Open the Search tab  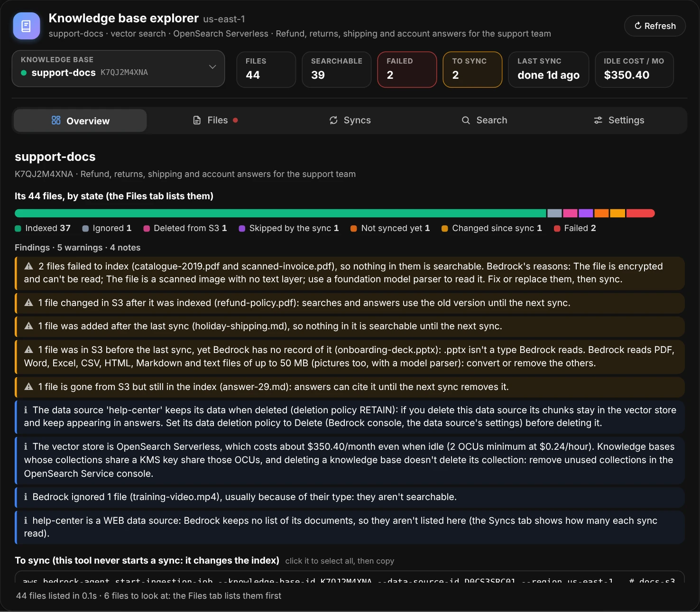485,121
